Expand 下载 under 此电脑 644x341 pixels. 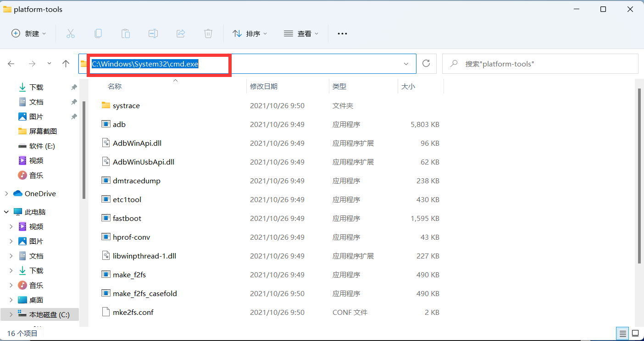pyautogui.click(x=11, y=270)
